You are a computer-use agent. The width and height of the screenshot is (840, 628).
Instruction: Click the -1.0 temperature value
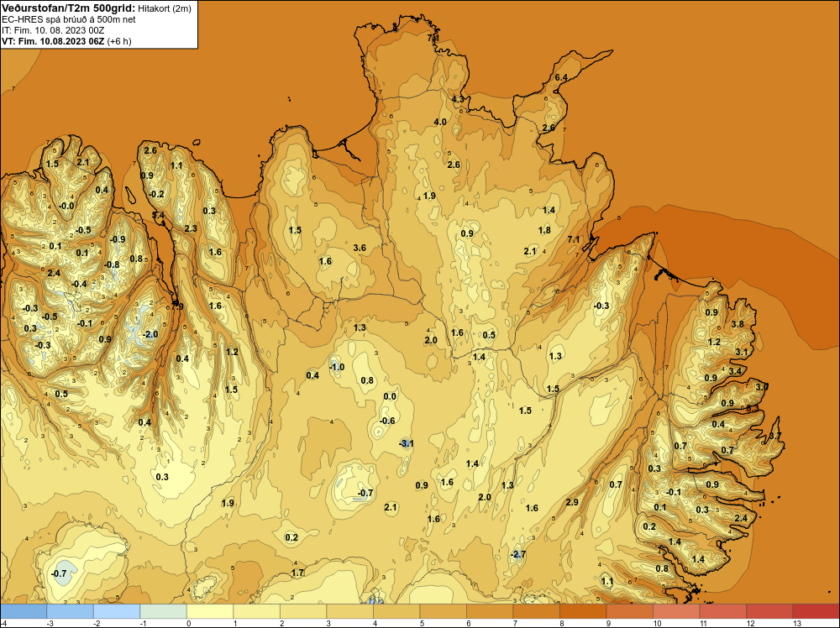click(337, 367)
